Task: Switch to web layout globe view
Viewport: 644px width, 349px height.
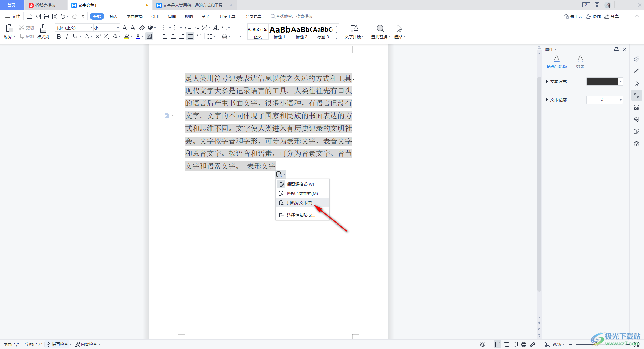Action: click(x=524, y=344)
